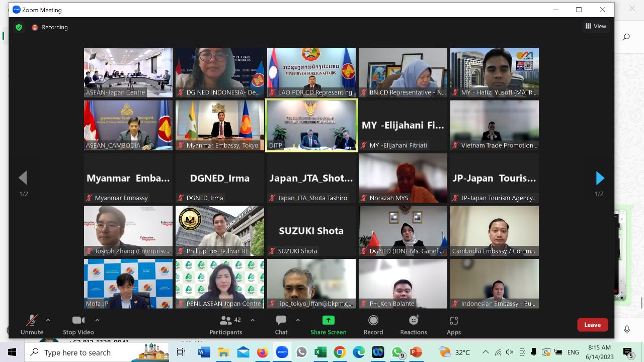Switch to Zoom taskbar icon
644x362 pixels.
coord(282,352)
